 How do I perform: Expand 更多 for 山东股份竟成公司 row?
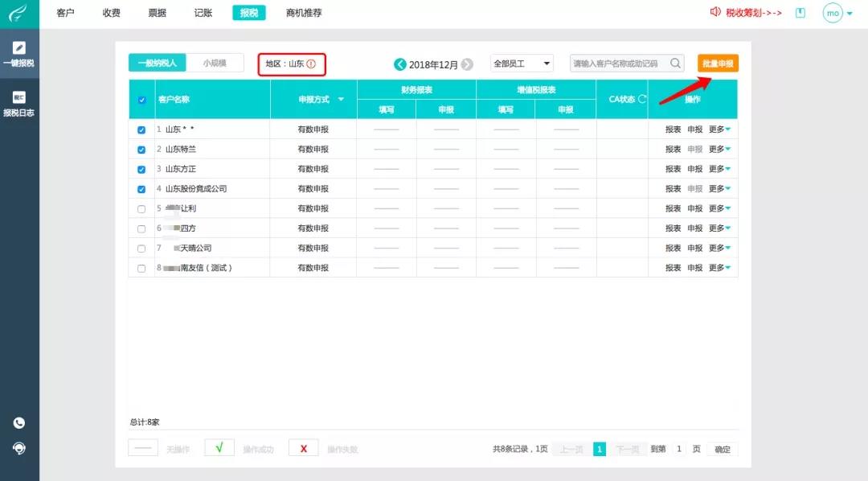point(719,188)
